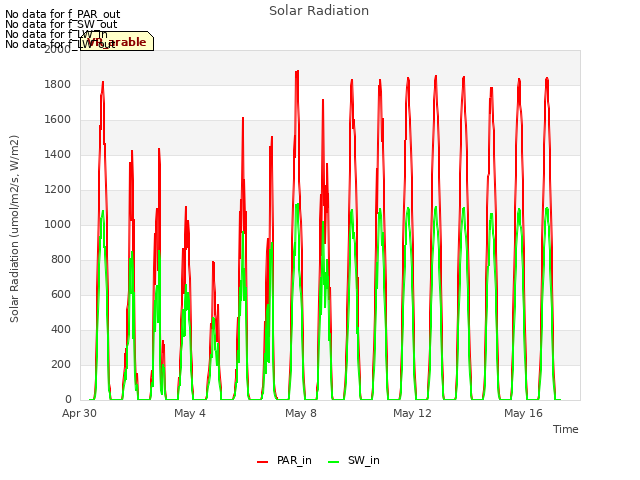Click the red PAR_in legend color marker

[x=262, y=462]
